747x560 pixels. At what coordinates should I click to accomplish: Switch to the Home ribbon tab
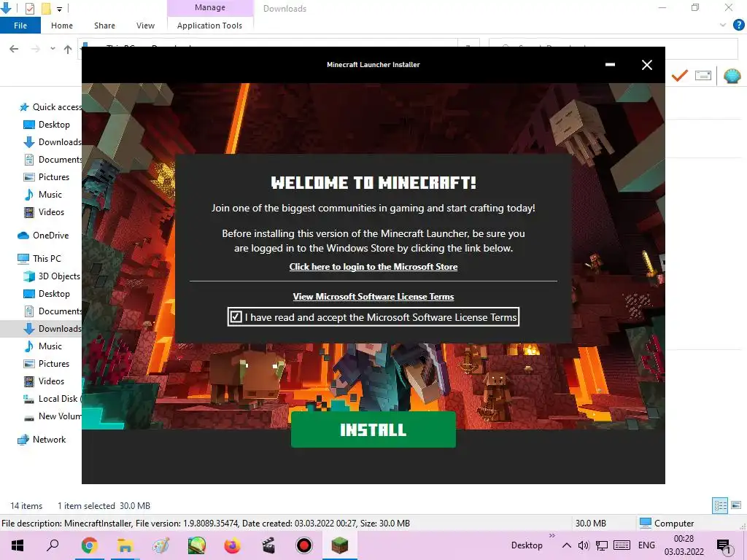(x=62, y=26)
